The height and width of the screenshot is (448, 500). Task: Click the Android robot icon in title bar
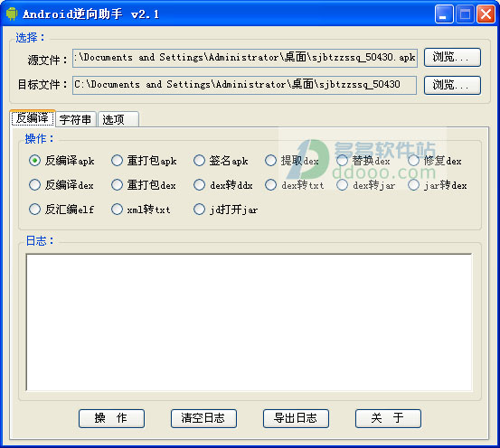[12, 14]
